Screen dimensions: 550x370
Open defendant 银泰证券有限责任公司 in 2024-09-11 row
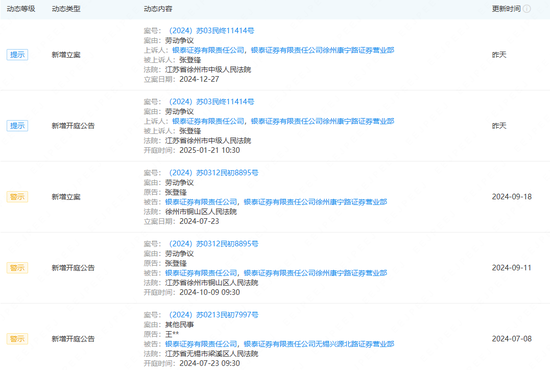tap(201, 273)
